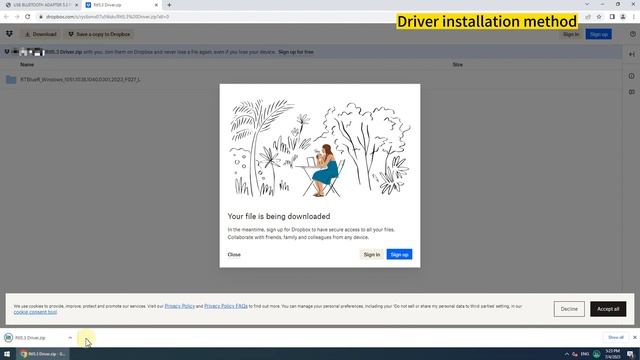Screen dimensions: 640x360
Task: Open the Windows notification center
Action: point(631,354)
